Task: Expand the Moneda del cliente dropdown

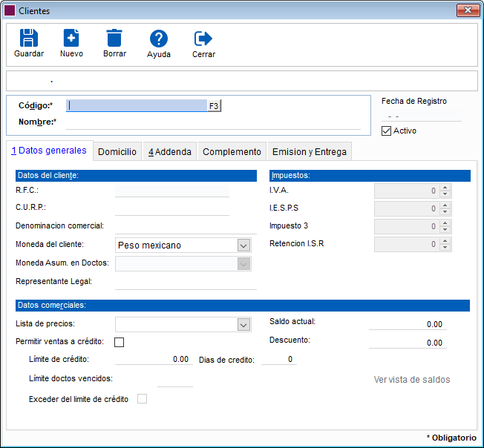Action: tap(243, 245)
